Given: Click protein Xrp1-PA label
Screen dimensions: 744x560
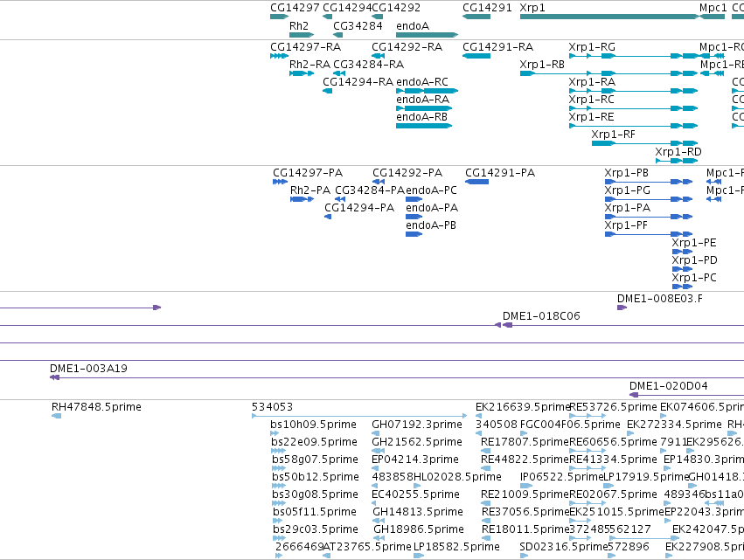Looking at the screenshot, I should pyautogui.click(x=628, y=208).
